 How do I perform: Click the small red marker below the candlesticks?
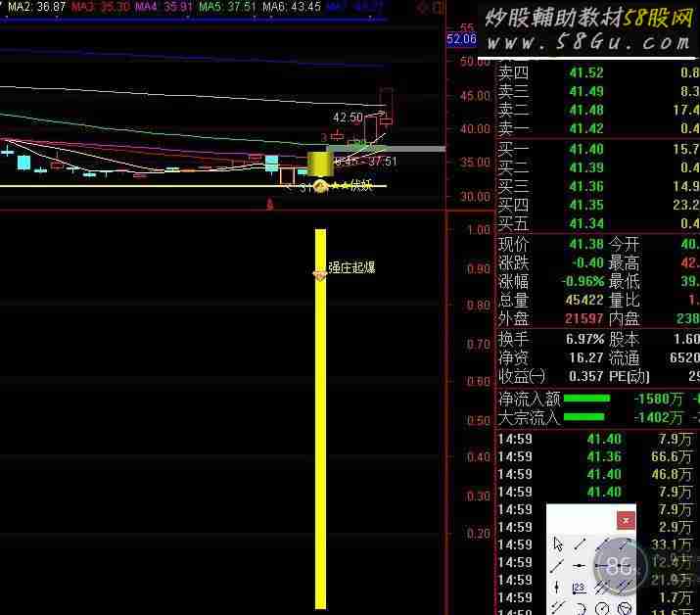pos(269,204)
